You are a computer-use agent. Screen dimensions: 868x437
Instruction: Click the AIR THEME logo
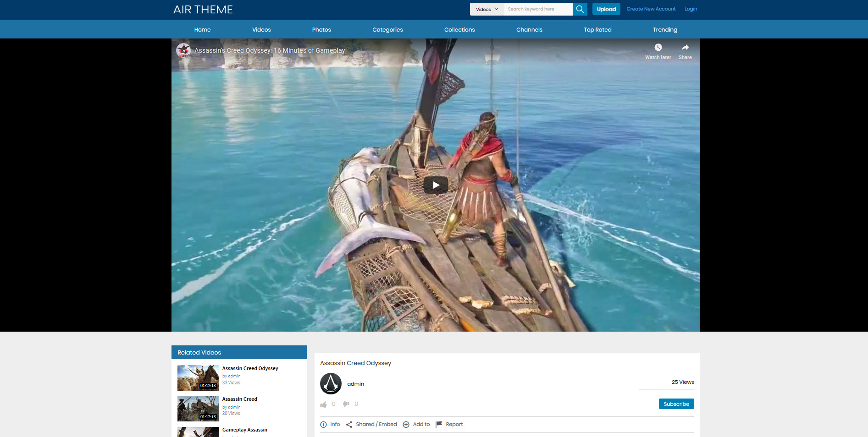(203, 10)
